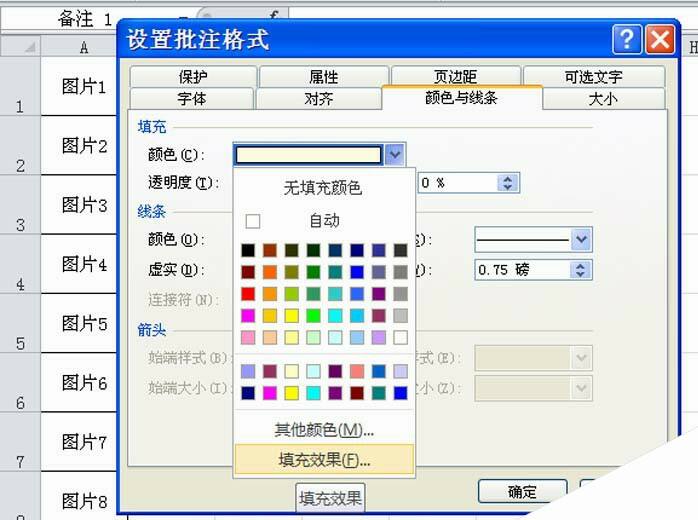
Task: Pick the salmon swatch in sixth row
Action: click(x=357, y=371)
